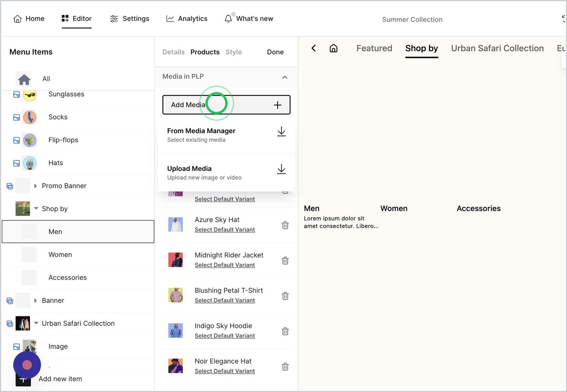567x392 pixels.
Task: Remove the Indigo Sky Hoodie product
Action: click(x=285, y=331)
